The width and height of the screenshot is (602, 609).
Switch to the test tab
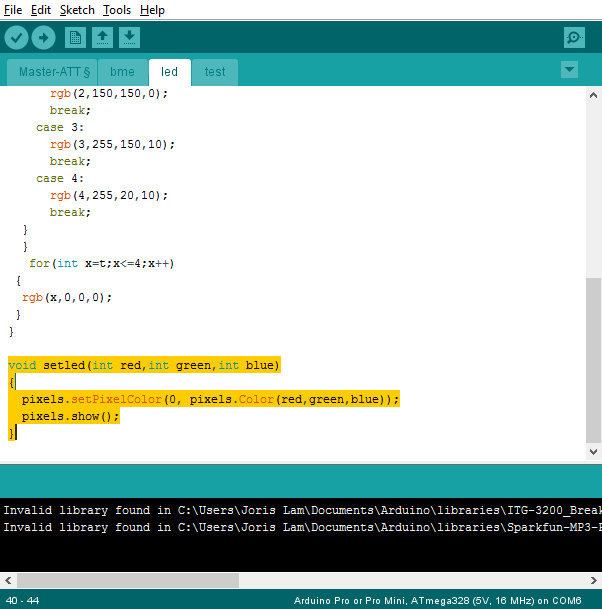(x=215, y=72)
